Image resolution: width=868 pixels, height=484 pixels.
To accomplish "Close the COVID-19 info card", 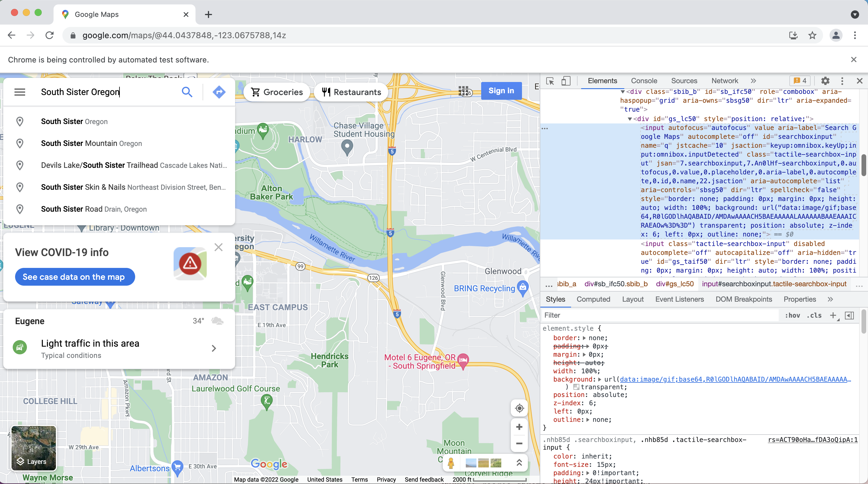I will pyautogui.click(x=218, y=247).
